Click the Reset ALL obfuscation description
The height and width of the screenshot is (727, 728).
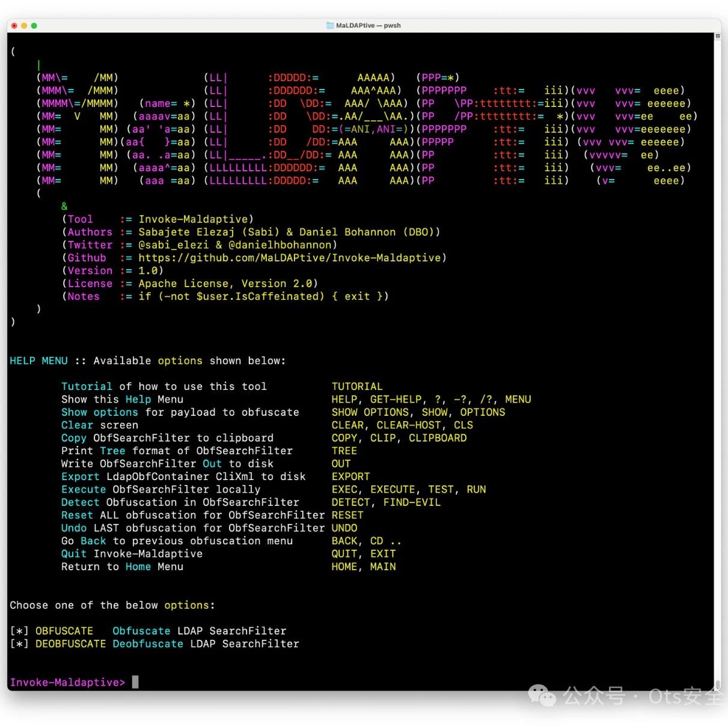193,516
